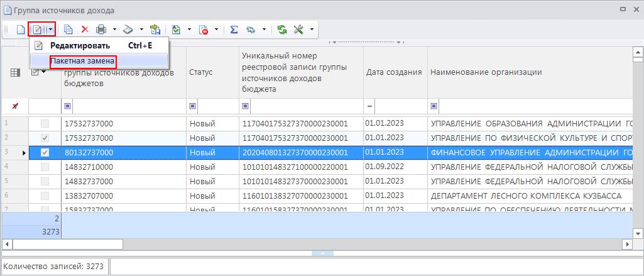Viewport: 644px width, 276px height.
Task: Click filter condition icon for Уникальный номер column
Action: 245,106
